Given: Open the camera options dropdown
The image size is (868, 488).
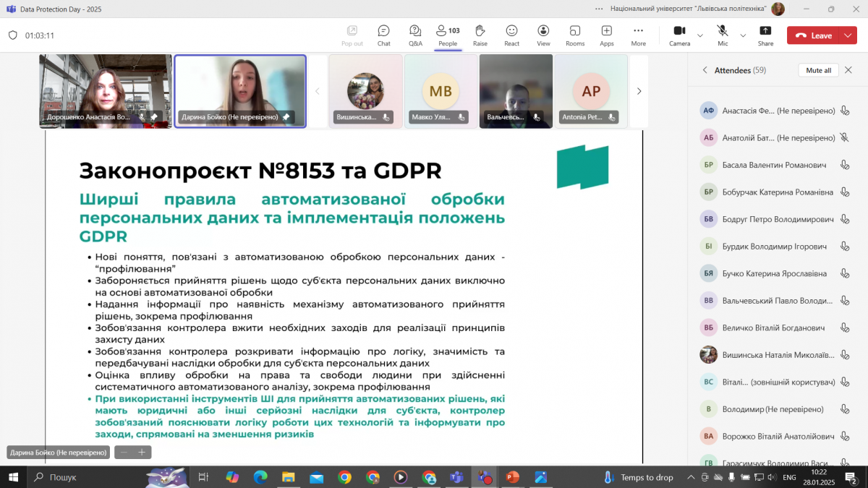Looking at the screenshot, I should (700, 35).
